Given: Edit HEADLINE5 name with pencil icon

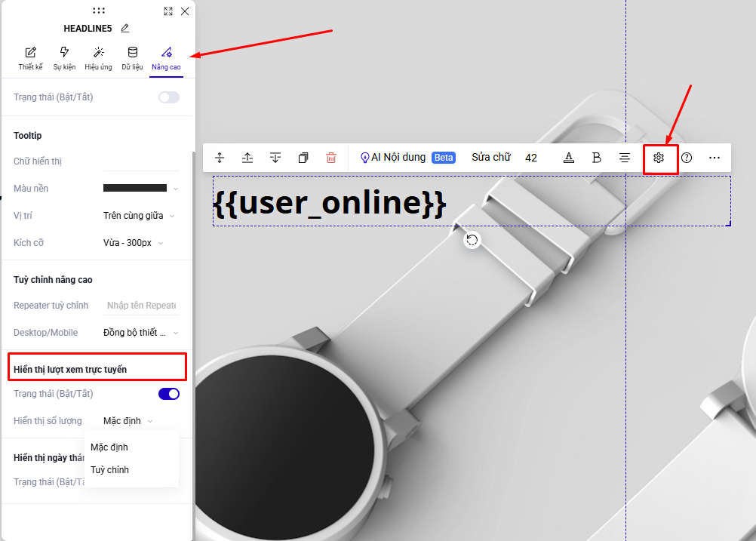Looking at the screenshot, I should point(125,28).
